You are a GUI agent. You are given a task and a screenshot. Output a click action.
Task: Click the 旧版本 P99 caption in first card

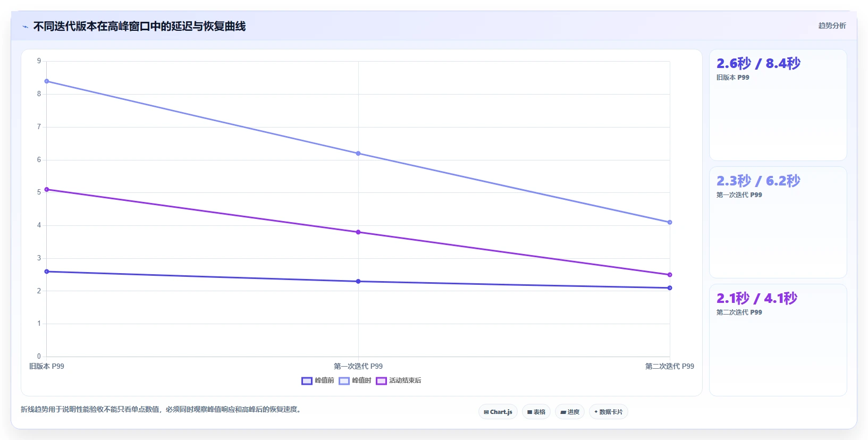coord(732,78)
